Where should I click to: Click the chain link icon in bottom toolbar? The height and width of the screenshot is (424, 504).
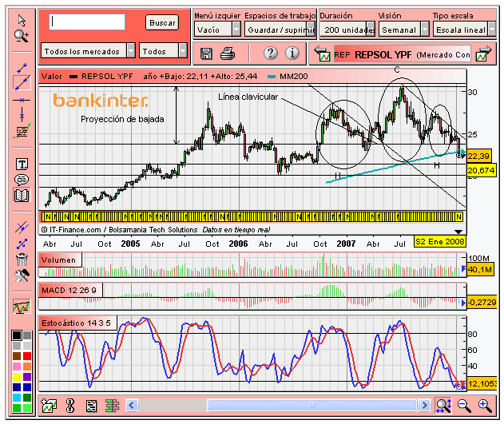point(69,406)
